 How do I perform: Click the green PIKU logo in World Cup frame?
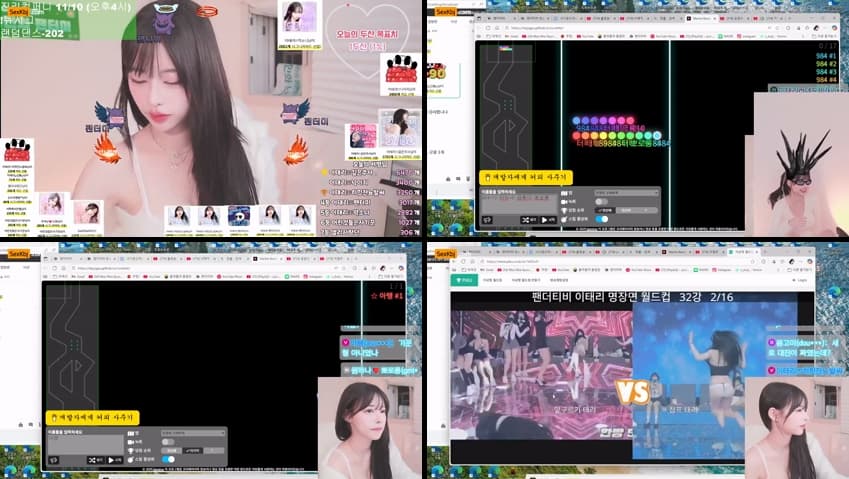point(465,280)
